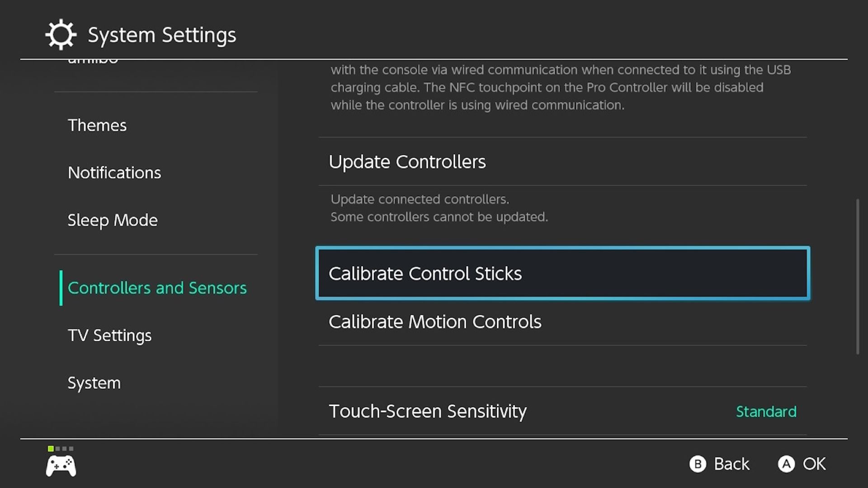The image size is (868, 488).
Task: Open System settings section
Action: pyautogui.click(x=94, y=383)
